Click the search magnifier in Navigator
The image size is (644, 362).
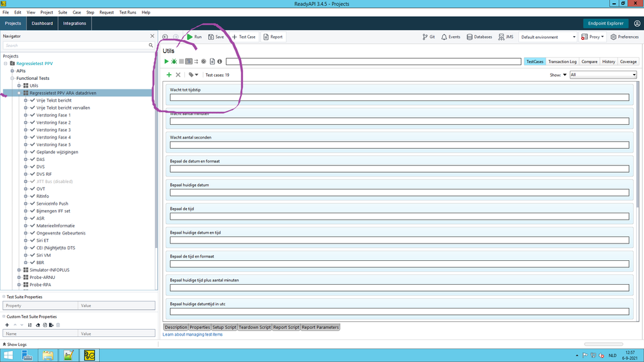[151, 46]
